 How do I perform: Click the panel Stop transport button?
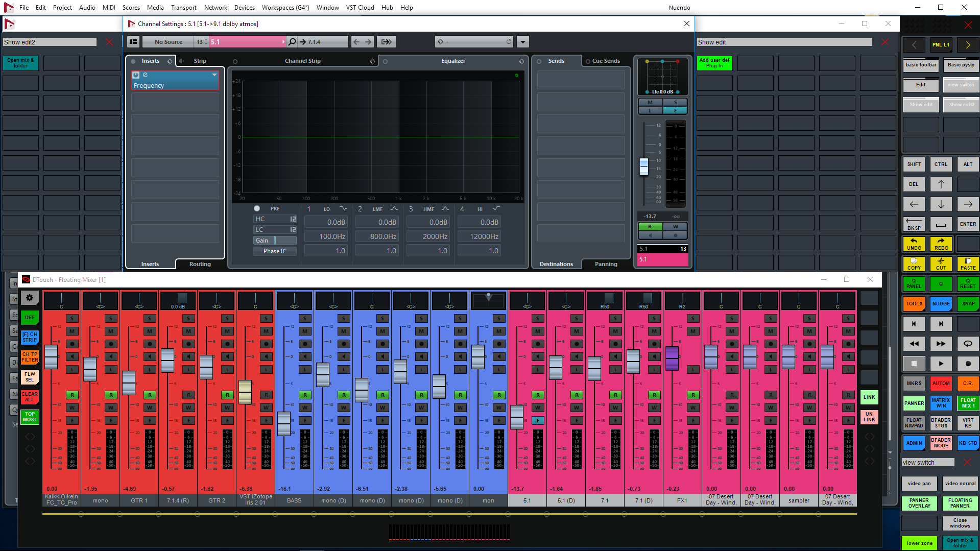pos(914,364)
